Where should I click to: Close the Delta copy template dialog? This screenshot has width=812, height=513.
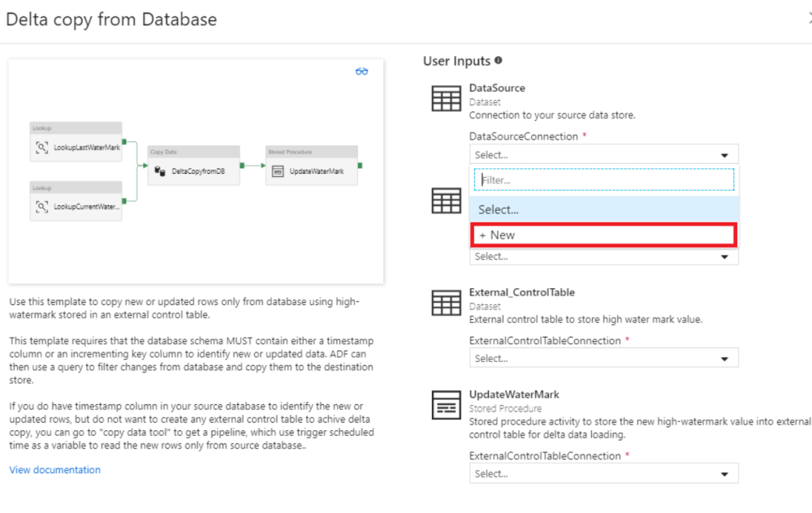pos(809,19)
